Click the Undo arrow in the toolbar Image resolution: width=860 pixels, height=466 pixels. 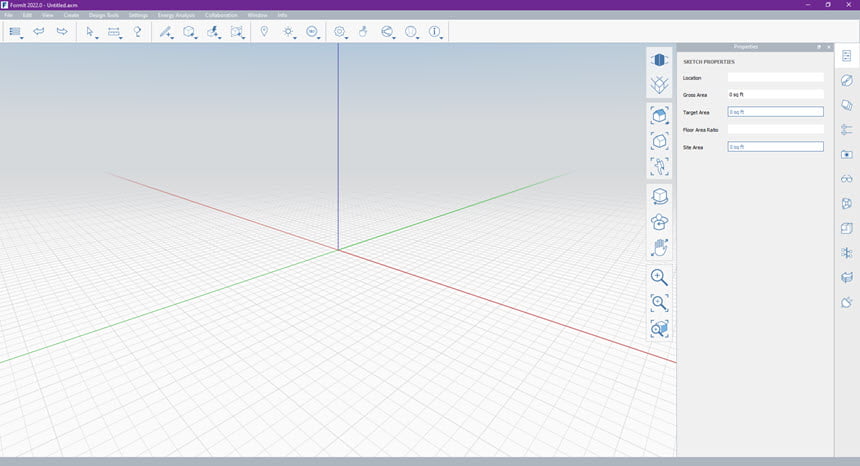[x=39, y=31]
